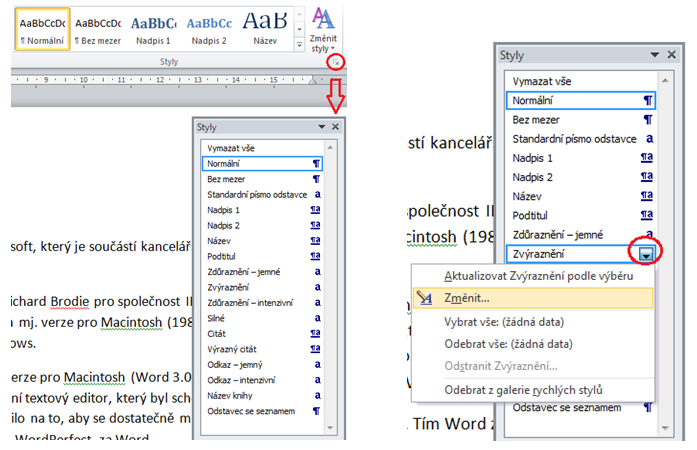Select Název knihy style
The height and width of the screenshot is (450, 697).
230,395
